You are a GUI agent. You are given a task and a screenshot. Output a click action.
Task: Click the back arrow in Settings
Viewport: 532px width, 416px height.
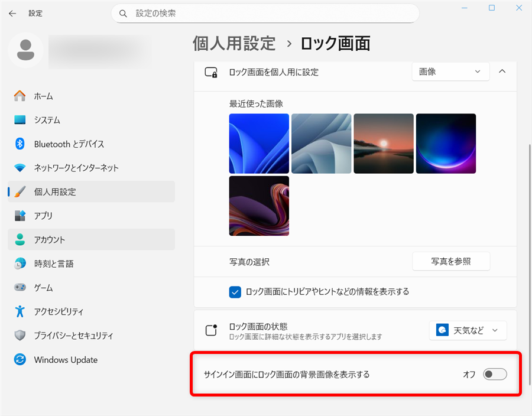(12, 13)
